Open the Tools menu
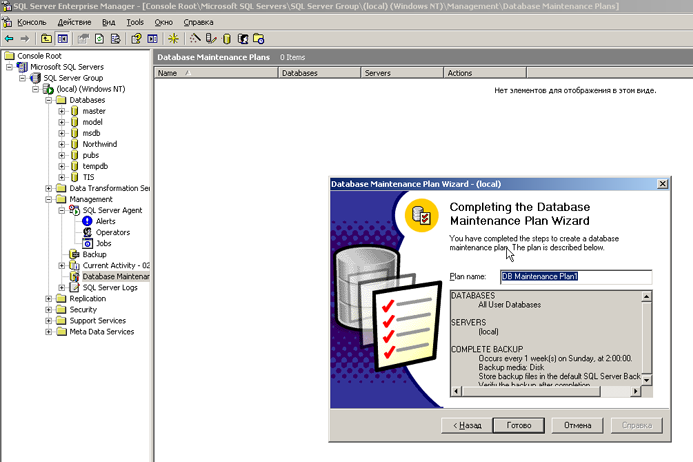Screen dimensions: 693x462 point(135,21)
